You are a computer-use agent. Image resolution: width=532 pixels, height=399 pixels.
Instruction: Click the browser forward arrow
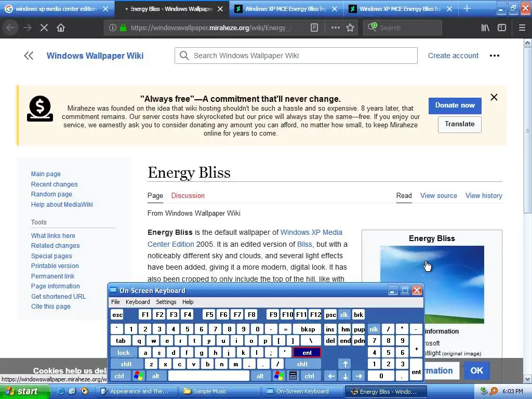click(x=28, y=28)
